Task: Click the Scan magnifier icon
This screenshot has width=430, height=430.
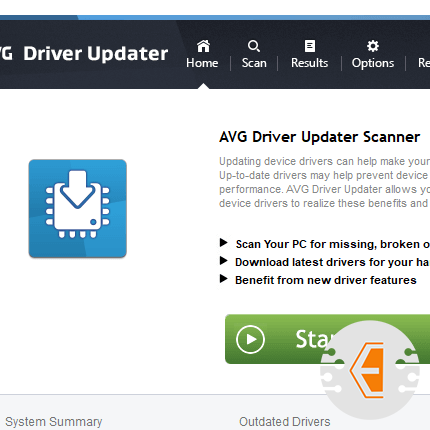Action: click(254, 46)
